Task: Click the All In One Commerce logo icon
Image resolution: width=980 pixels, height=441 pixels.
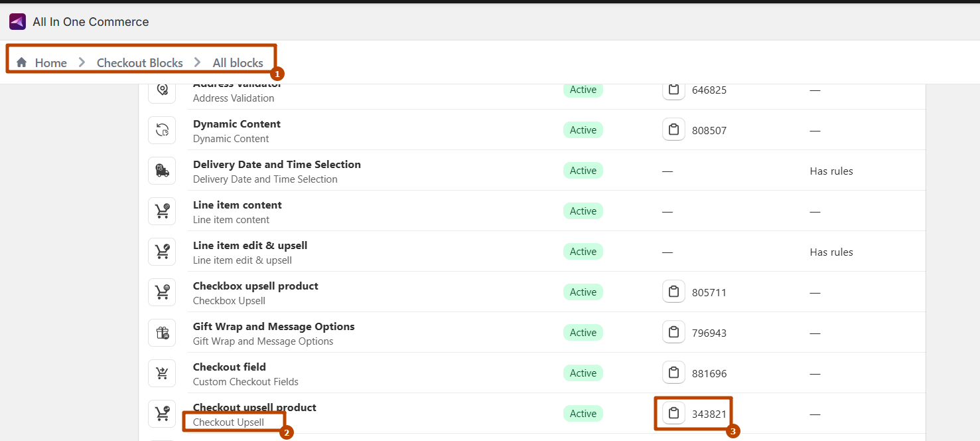Action: (17, 22)
